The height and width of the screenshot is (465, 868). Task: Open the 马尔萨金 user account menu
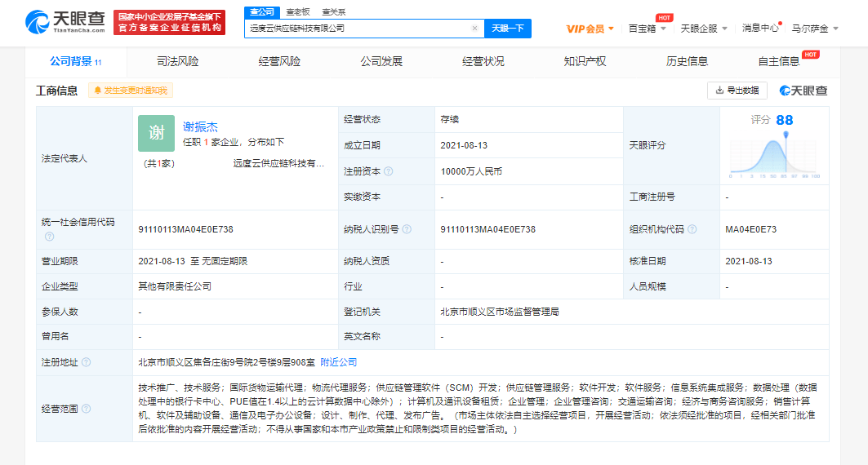(814, 29)
